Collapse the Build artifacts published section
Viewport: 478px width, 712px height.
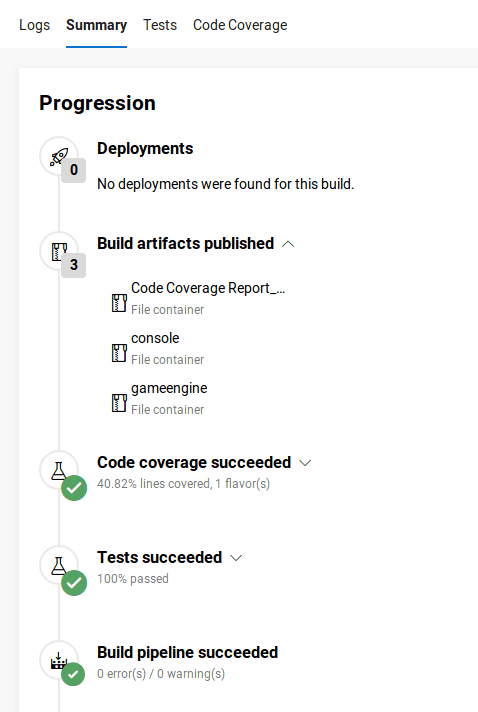point(288,244)
